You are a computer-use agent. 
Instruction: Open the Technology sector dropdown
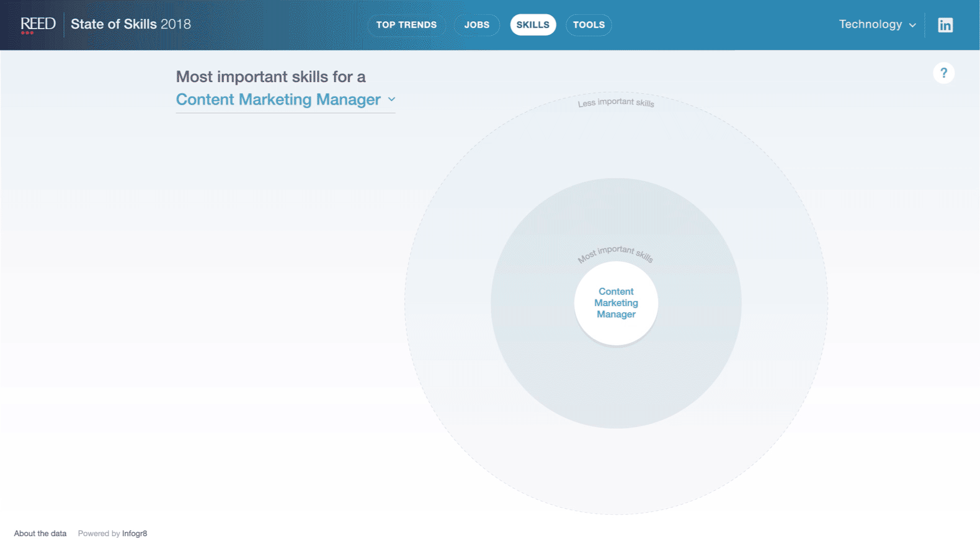[870, 24]
